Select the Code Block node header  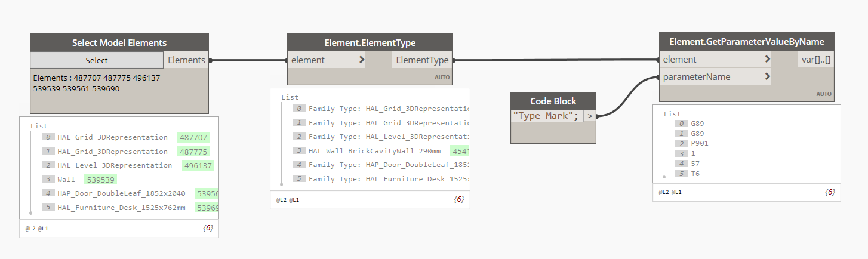coord(553,101)
